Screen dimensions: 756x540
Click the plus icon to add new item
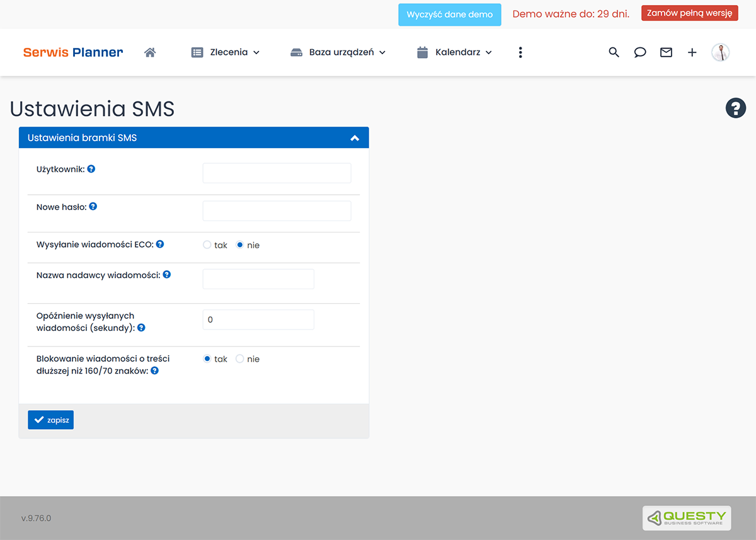(x=692, y=52)
